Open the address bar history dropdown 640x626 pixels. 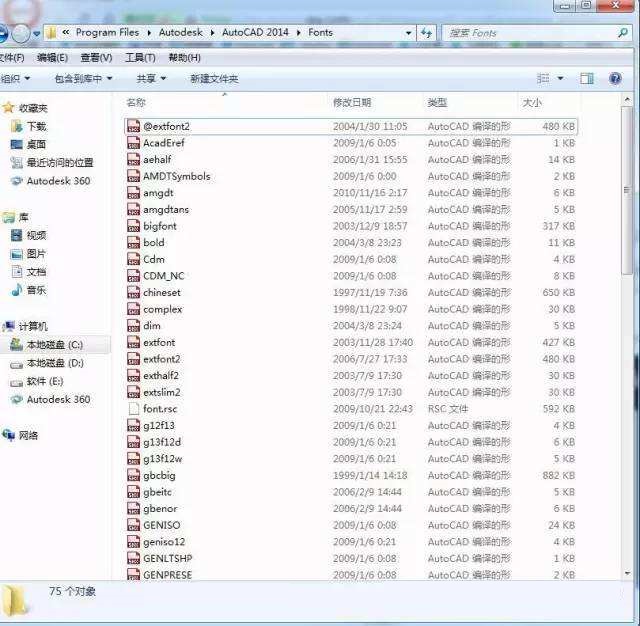[x=408, y=33]
